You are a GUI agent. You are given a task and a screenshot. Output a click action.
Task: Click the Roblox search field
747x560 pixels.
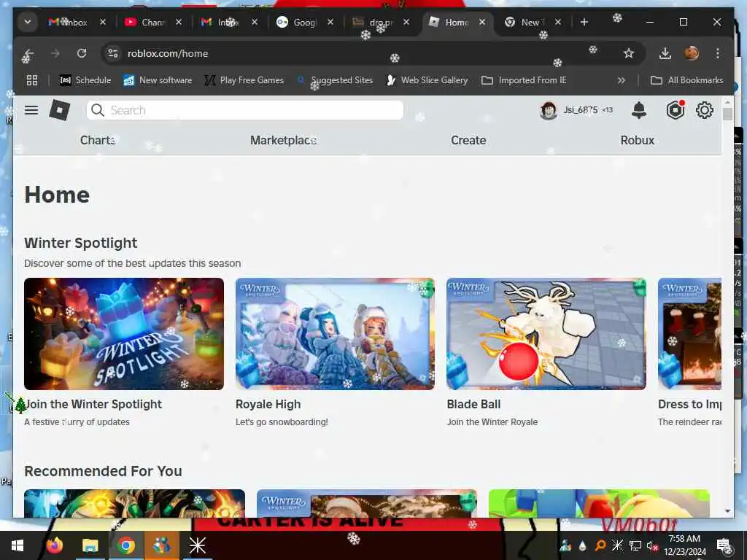245,111
